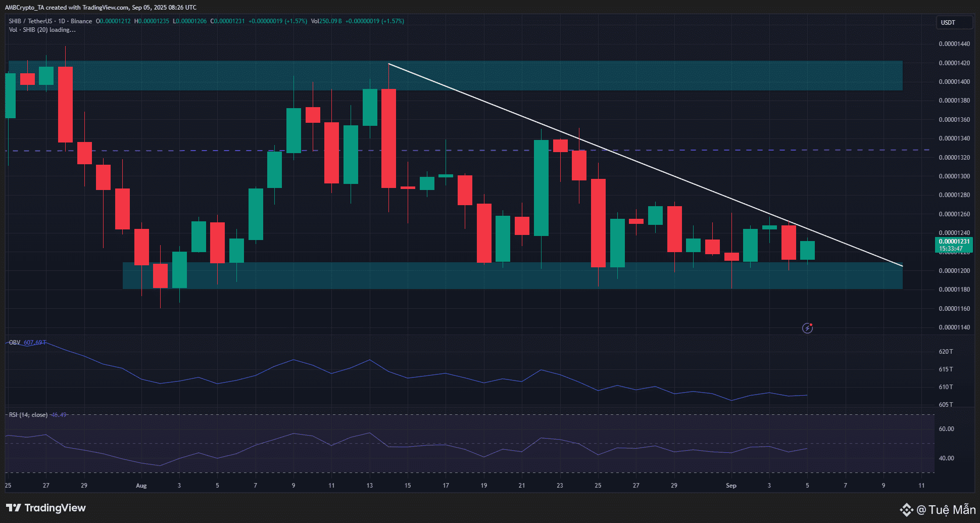This screenshot has height=523, width=980.
Task: Click the Aug date label on time axis
Action: pyautogui.click(x=141, y=486)
